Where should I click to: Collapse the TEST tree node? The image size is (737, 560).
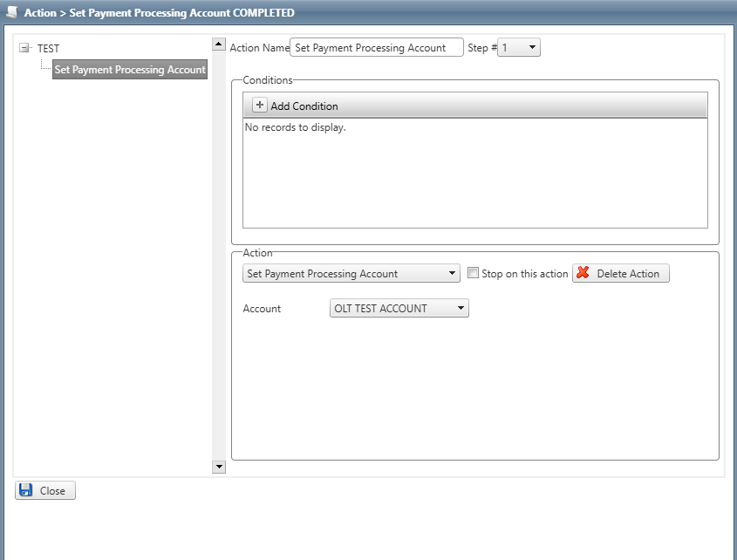pos(24,48)
